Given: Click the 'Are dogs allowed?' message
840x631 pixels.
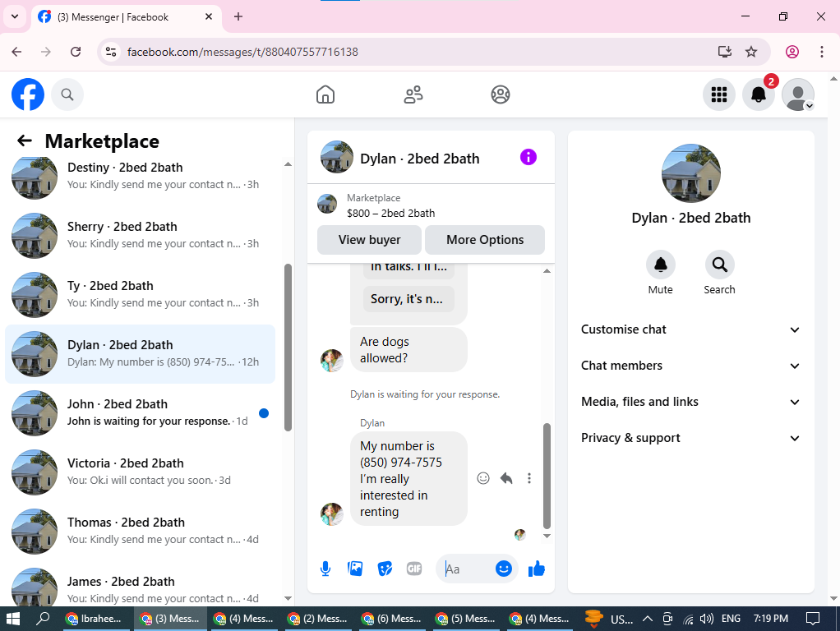Looking at the screenshot, I should click(408, 350).
